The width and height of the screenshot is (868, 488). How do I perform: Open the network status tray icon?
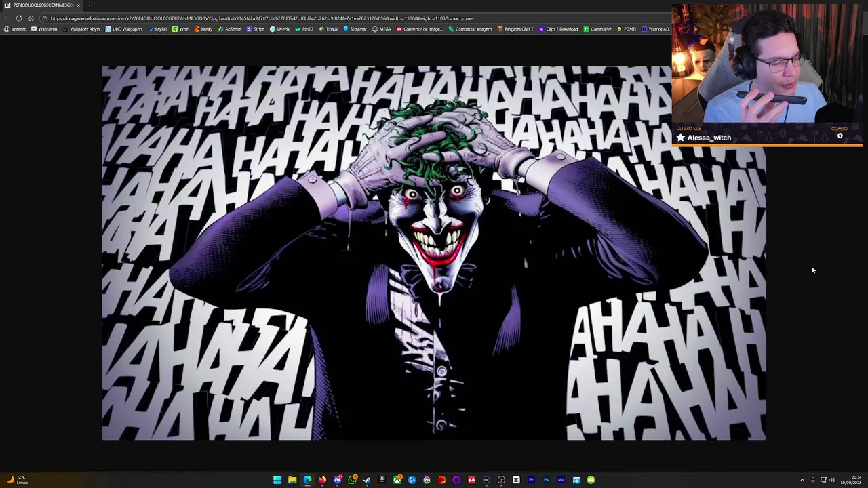coord(823,480)
